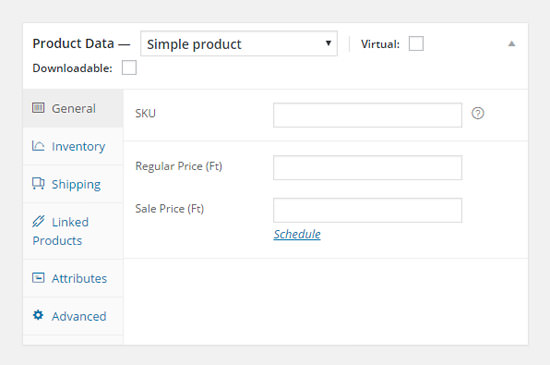Focus the SKU input field
This screenshot has height=365, width=550.
[x=368, y=115]
